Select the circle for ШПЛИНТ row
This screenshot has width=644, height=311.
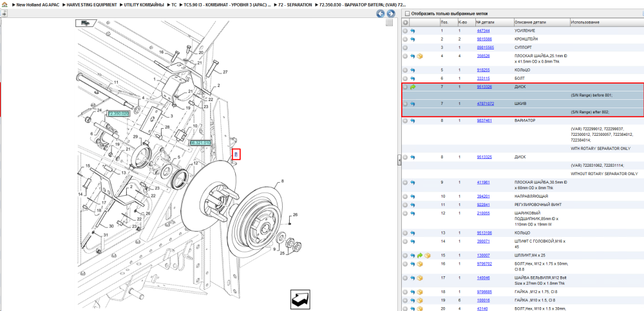[405, 256]
